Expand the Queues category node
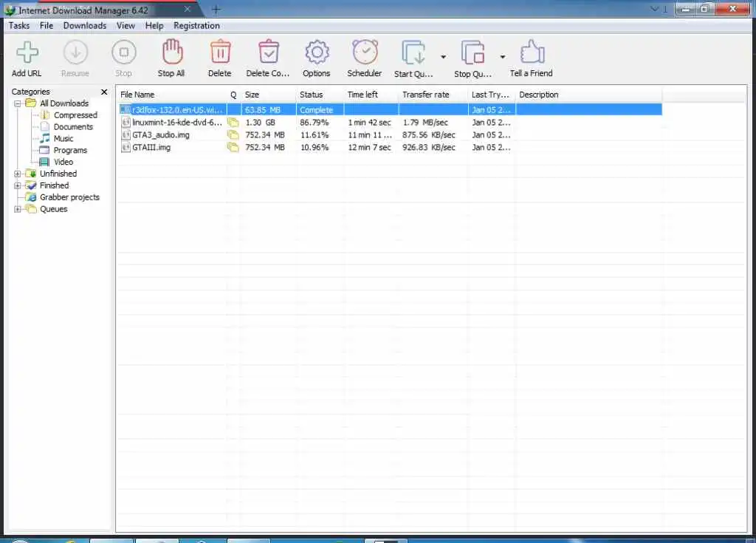756x543 pixels. click(x=18, y=209)
